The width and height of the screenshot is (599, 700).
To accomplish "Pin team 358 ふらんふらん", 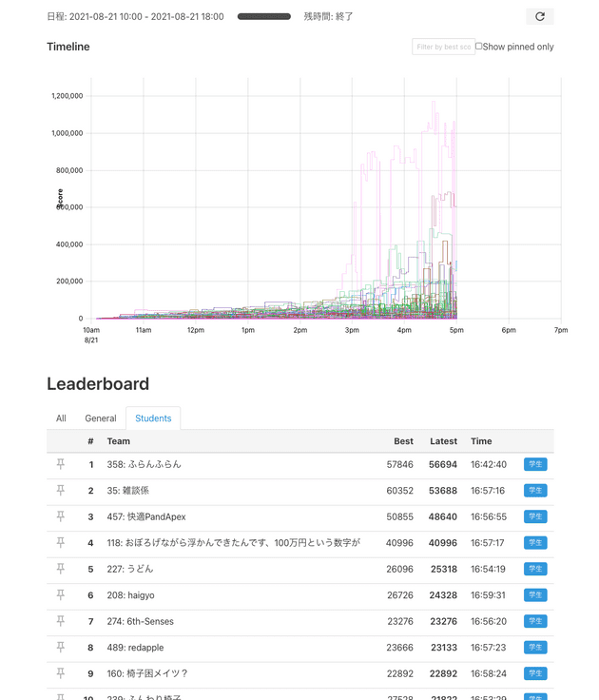I will [61, 464].
